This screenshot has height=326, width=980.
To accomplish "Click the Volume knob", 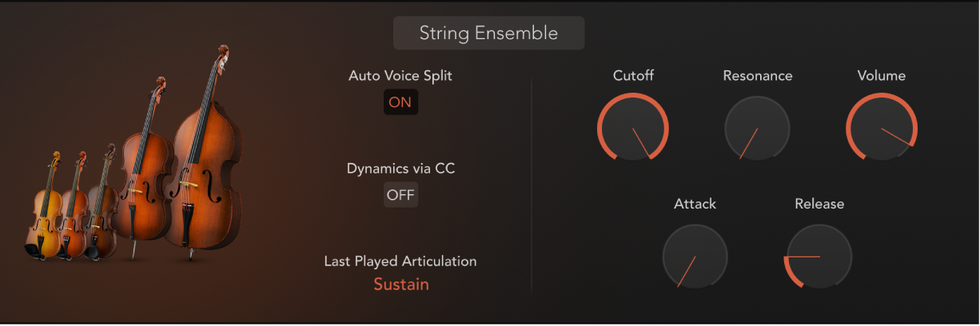I will coord(882,128).
